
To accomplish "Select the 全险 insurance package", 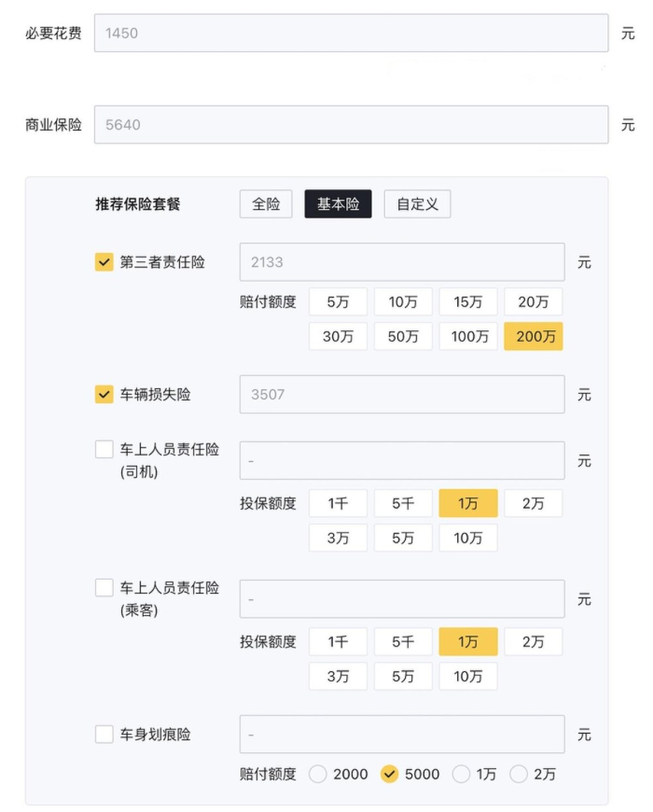I will (266, 204).
